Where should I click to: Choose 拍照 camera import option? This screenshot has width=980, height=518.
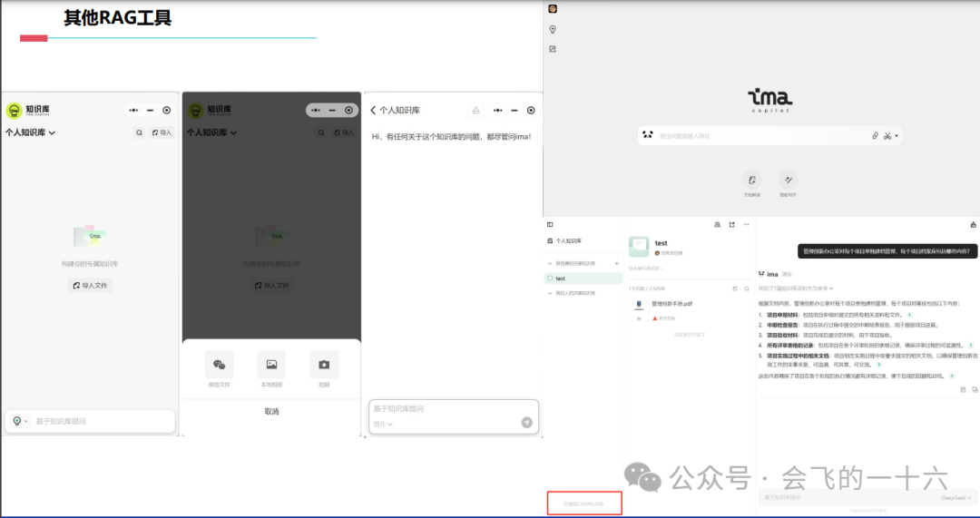[324, 368]
